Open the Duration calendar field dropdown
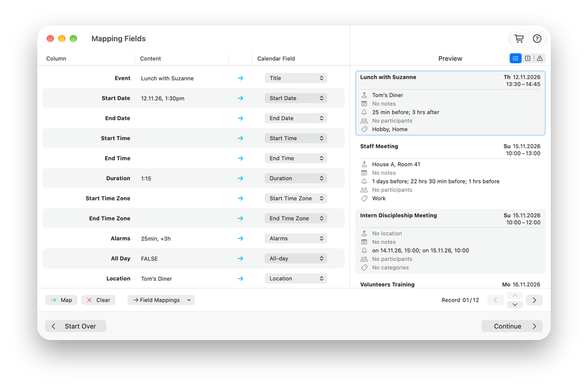 (x=296, y=178)
